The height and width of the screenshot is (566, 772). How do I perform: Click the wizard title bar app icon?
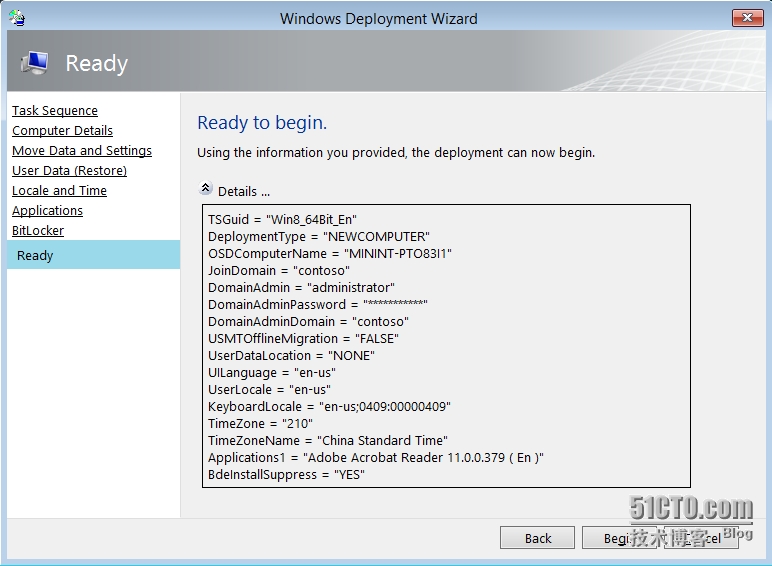point(17,18)
